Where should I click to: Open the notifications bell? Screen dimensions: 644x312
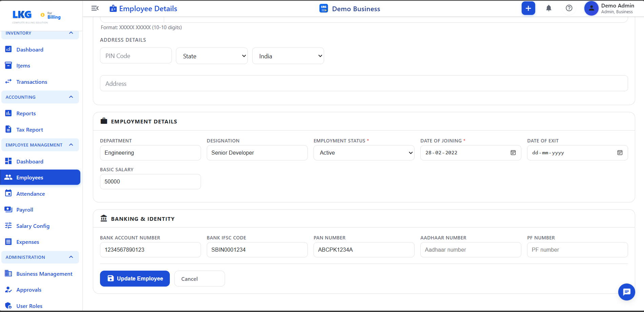tap(549, 8)
